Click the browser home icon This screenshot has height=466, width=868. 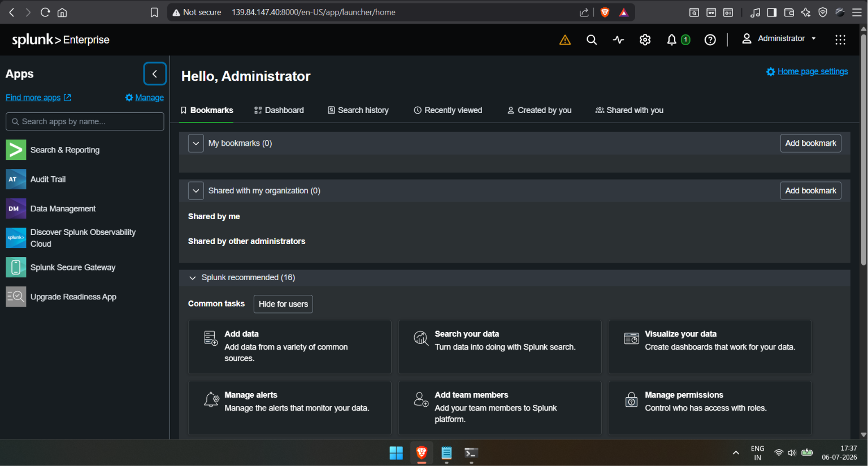coord(63,12)
